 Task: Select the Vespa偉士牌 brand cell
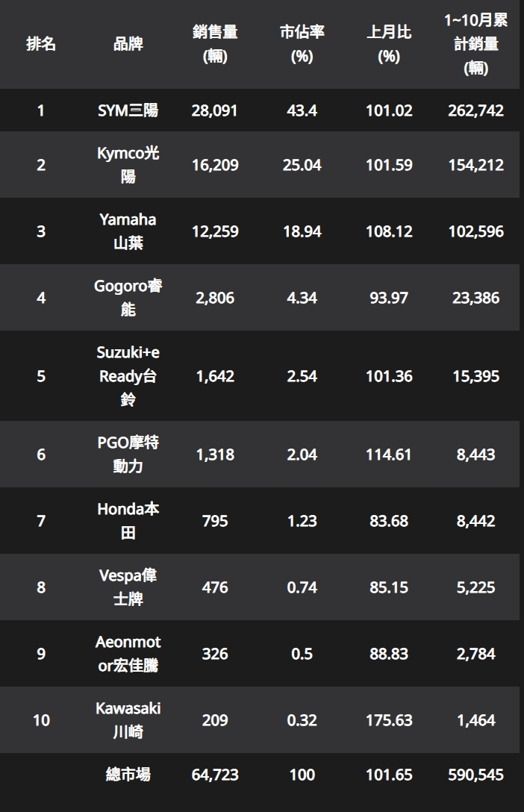tap(128, 587)
